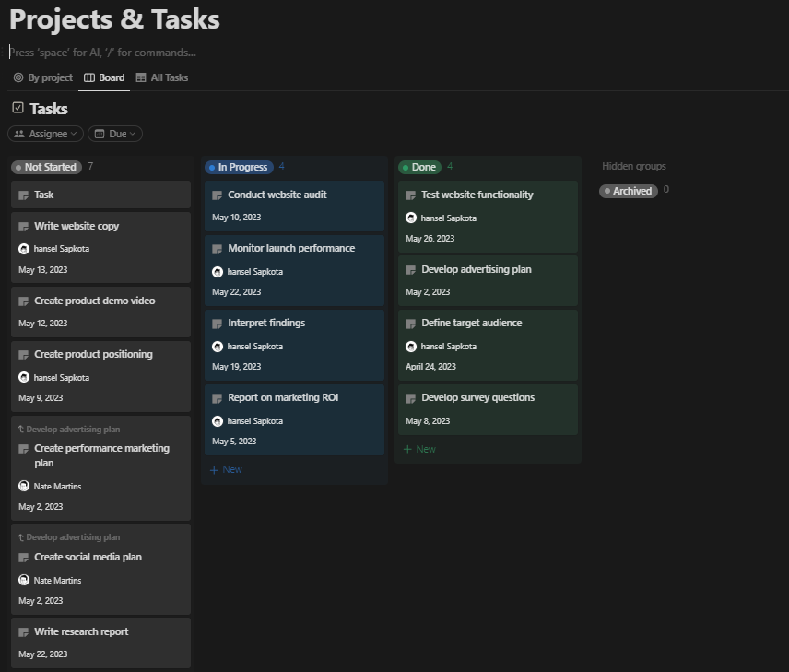
Task: Click the checkbox icon beside the Tasks heading
Action: click(x=17, y=108)
